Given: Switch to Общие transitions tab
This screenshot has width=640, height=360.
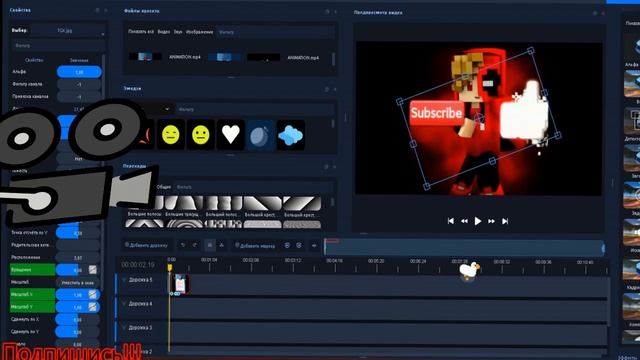Looking at the screenshot, I should coord(164,187).
